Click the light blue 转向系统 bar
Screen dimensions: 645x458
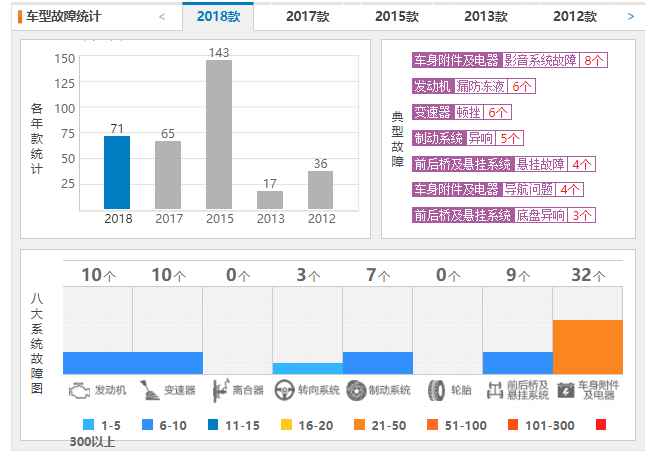pos(308,368)
